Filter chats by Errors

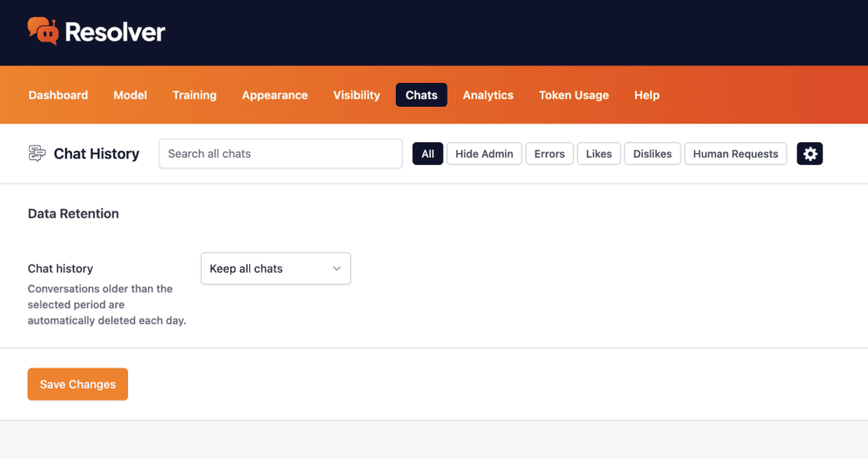click(549, 154)
